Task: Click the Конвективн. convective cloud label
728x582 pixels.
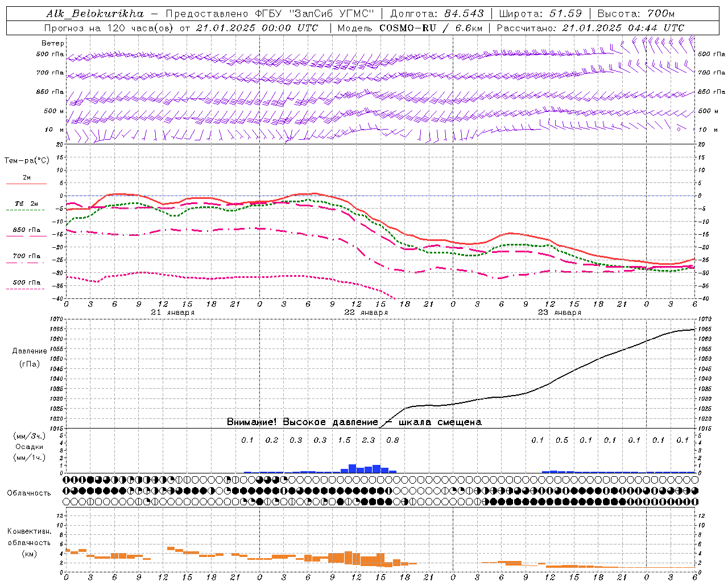Action: pyautogui.click(x=29, y=531)
